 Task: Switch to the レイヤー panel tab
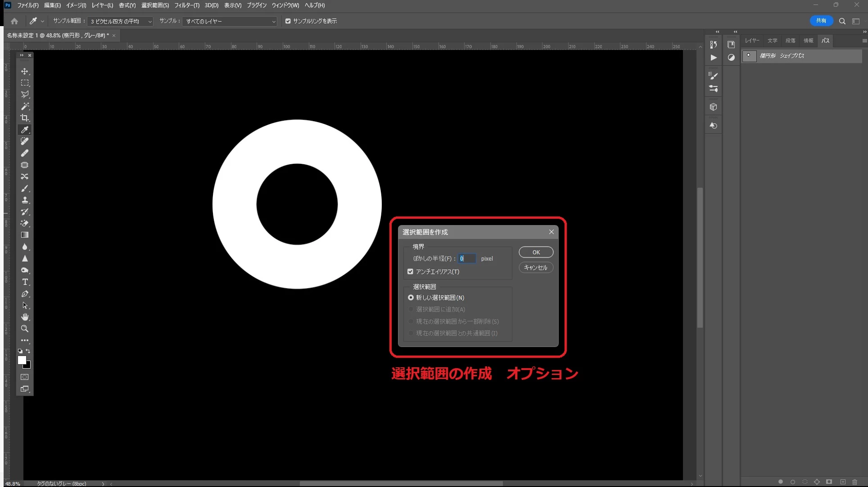751,41
